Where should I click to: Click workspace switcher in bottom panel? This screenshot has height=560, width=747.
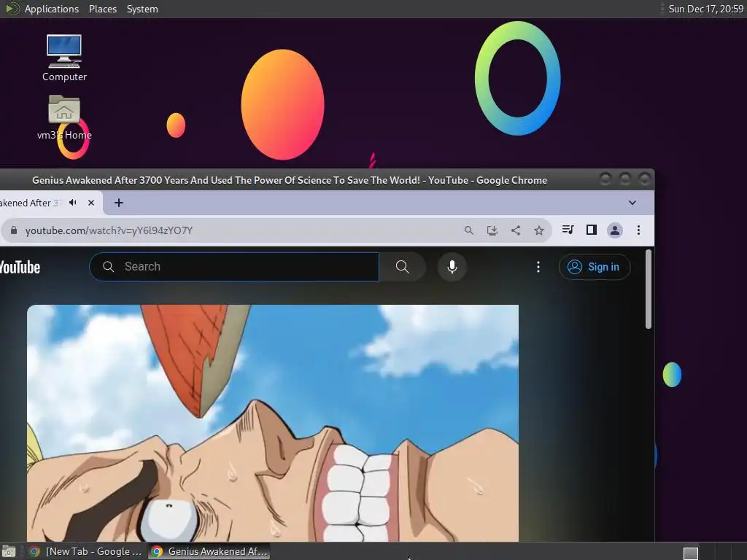point(691,553)
